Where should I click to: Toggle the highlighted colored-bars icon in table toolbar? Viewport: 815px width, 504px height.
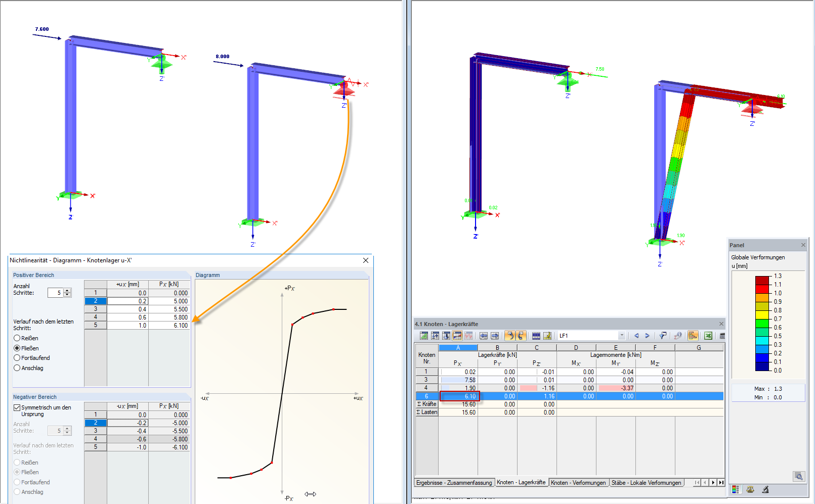[x=457, y=336]
